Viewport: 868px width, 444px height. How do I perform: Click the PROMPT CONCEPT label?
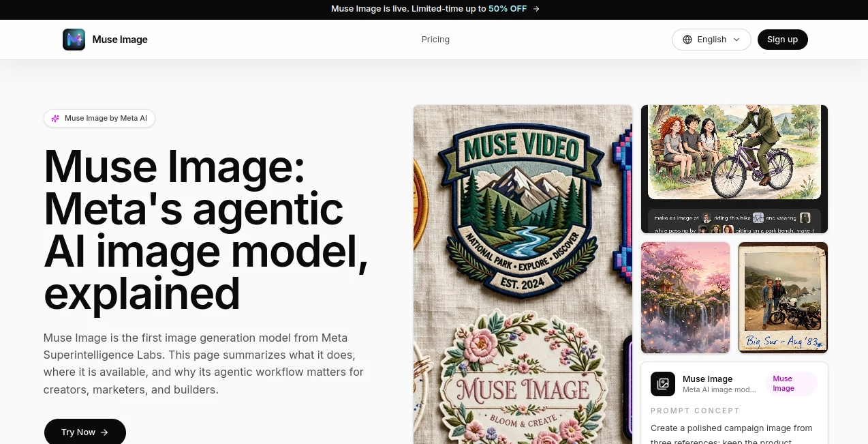[x=695, y=411]
